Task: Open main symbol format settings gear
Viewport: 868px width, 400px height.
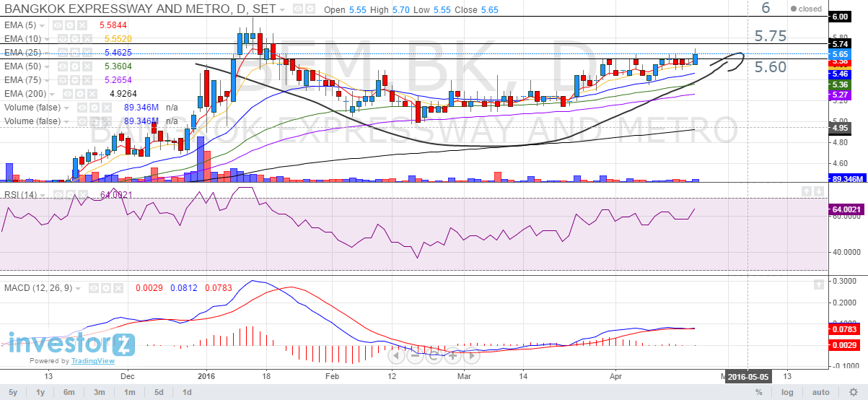Action: click(x=310, y=9)
